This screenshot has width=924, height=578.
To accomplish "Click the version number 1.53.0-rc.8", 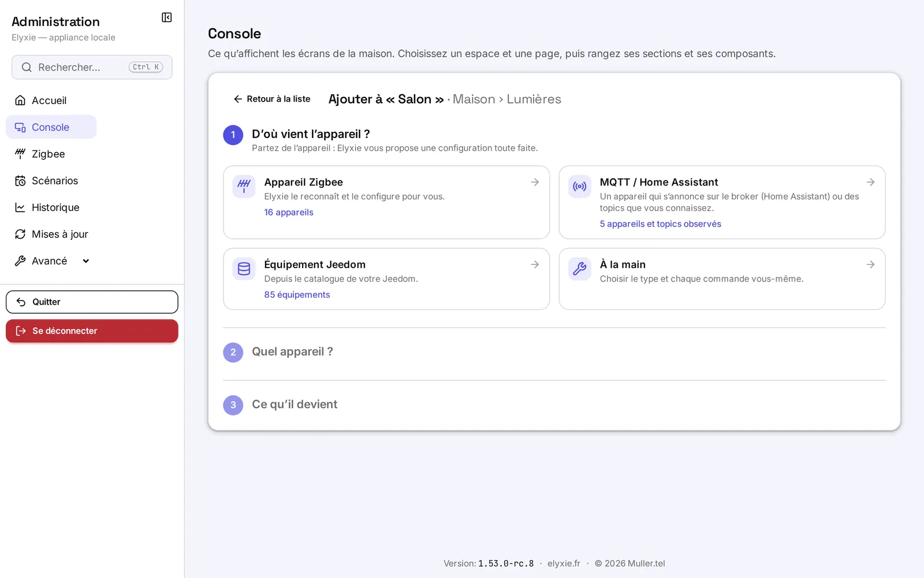I will pos(506,564).
